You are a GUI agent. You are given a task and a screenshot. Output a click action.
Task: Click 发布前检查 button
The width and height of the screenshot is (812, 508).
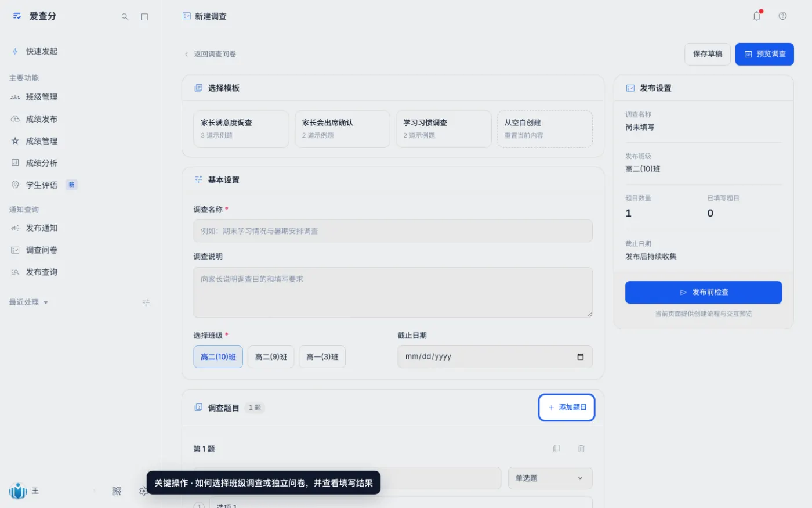click(x=704, y=293)
